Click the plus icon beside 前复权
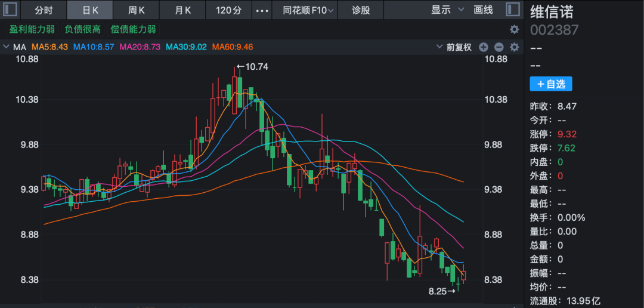This screenshot has width=644, height=308. coord(484,47)
